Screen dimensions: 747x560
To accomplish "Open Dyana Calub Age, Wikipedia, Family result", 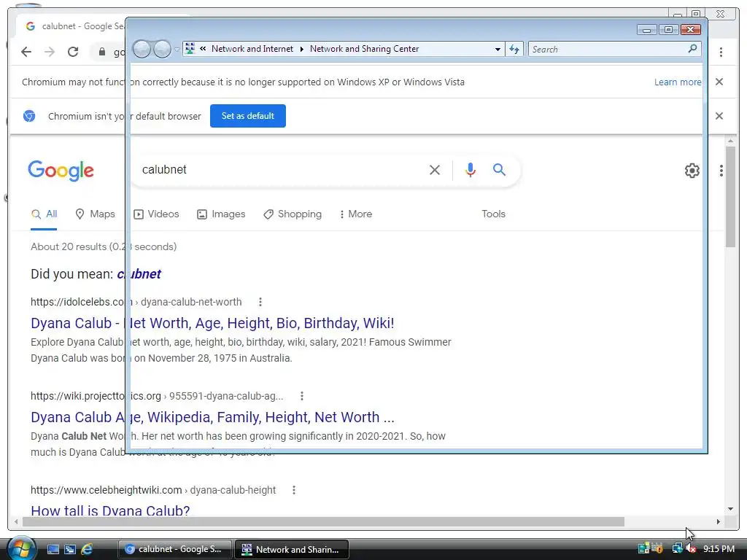I will coord(212,417).
